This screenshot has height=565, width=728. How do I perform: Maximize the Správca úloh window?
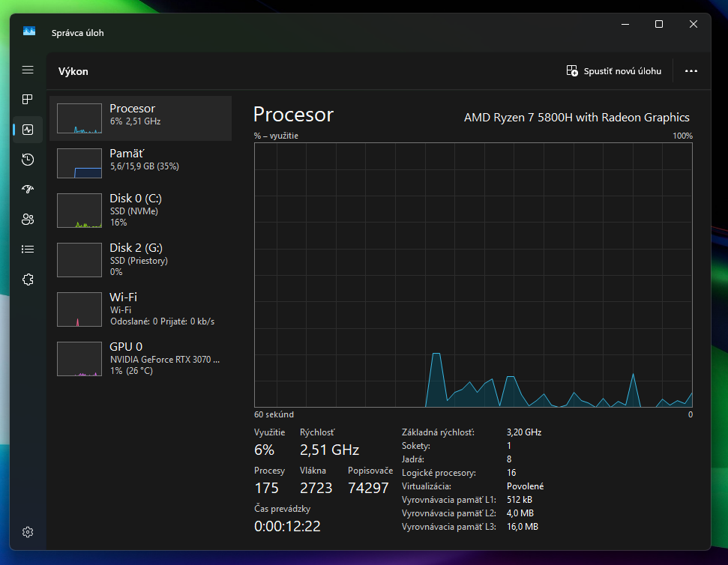point(659,24)
